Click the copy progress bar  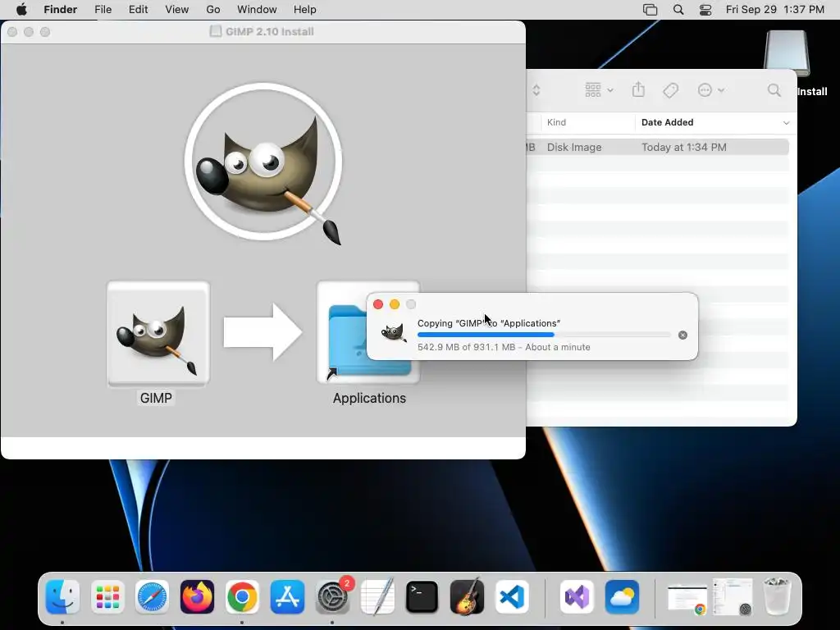point(544,335)
